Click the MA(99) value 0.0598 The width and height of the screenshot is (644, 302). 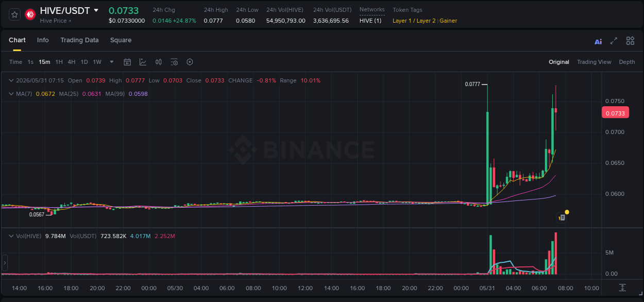pos(138,94)
